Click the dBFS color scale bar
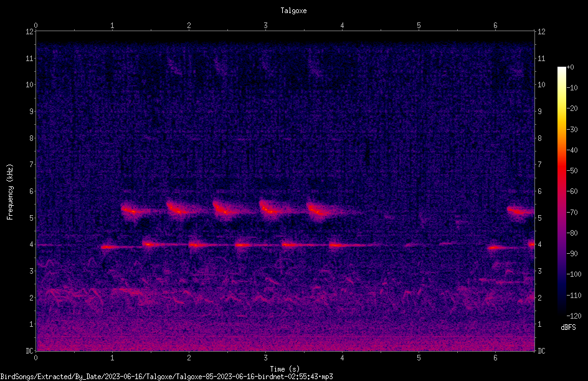Screen dimensions: 588x381 tap(562, 191)
